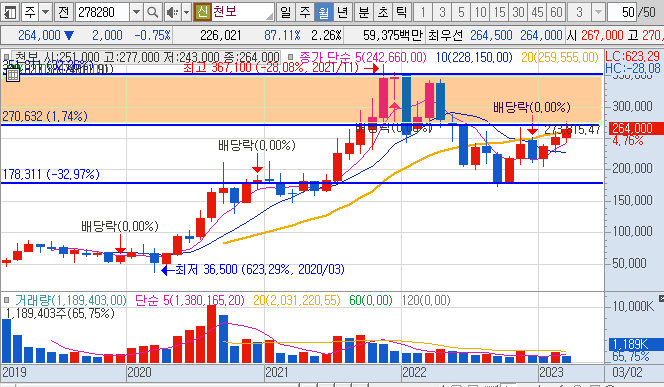Close the volume pane with its X icon
This screenshot has height=387, width=664.
661,299
